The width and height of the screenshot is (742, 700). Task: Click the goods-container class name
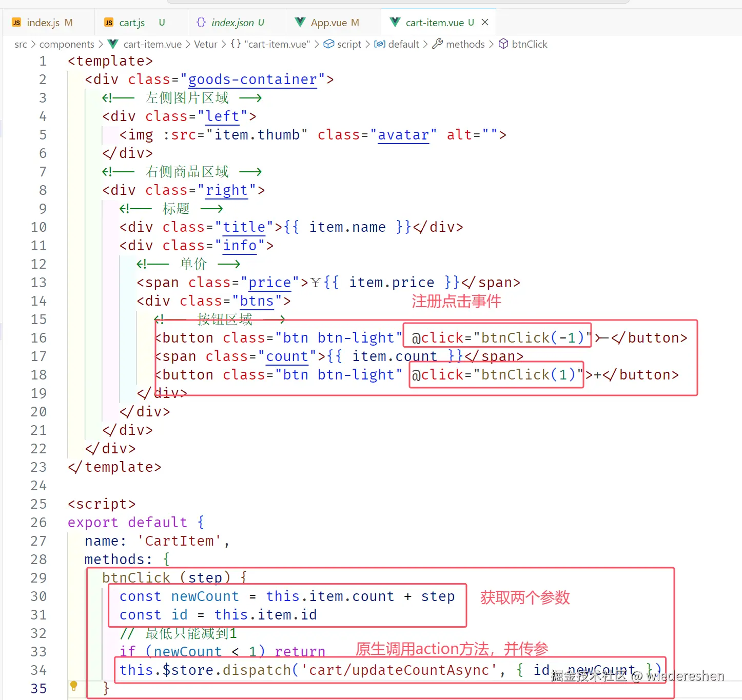252,79
